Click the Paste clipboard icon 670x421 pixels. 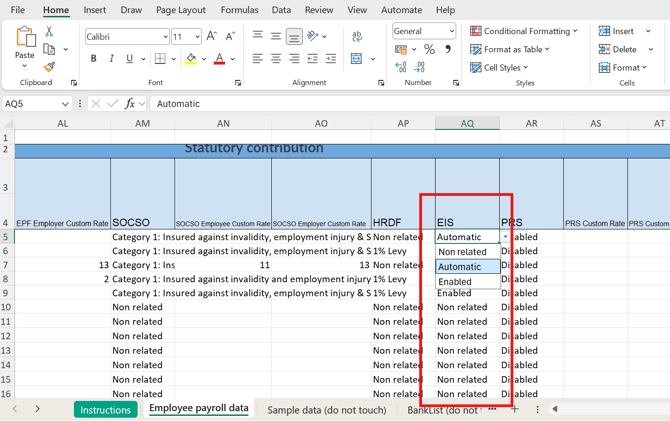tap(25, 37)
